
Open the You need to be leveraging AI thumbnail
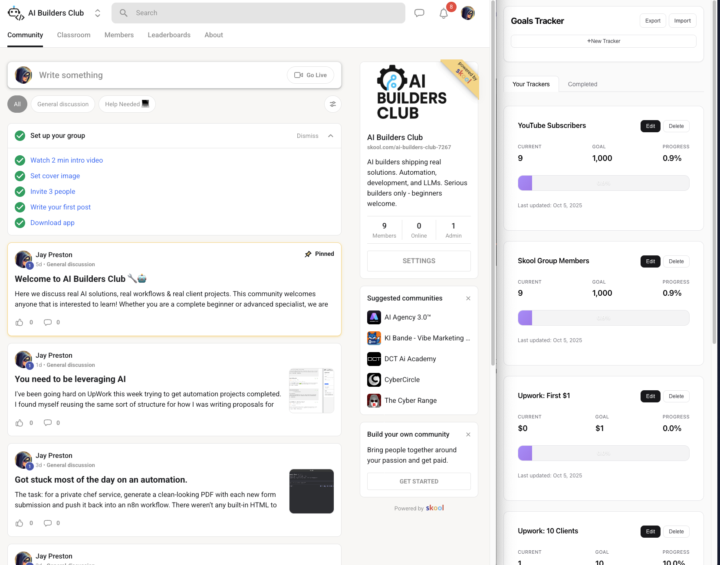click(311, 390)
